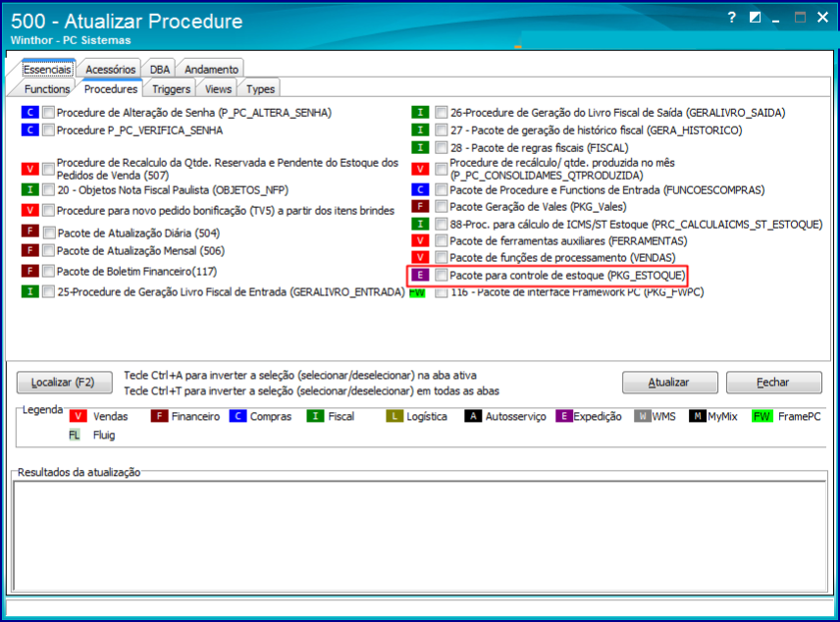The width and height of the screenshot is (840, 622).
Task: Click the red V icon beside funções de processamento (VENDAS)
Action: click(420, 257)
